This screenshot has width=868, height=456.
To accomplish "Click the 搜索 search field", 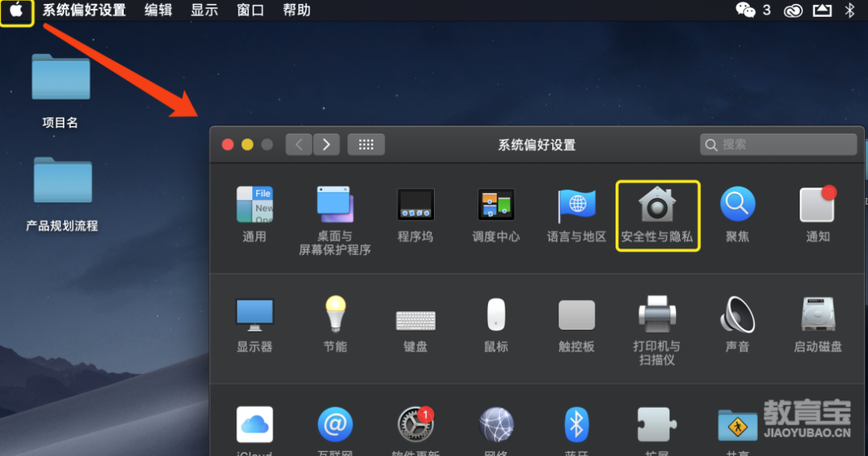I will tap(778, 145).
